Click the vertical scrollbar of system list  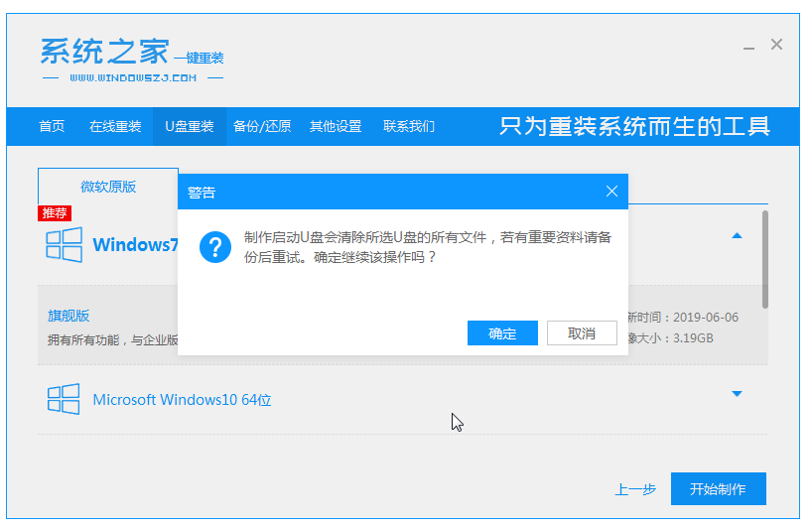765,259
